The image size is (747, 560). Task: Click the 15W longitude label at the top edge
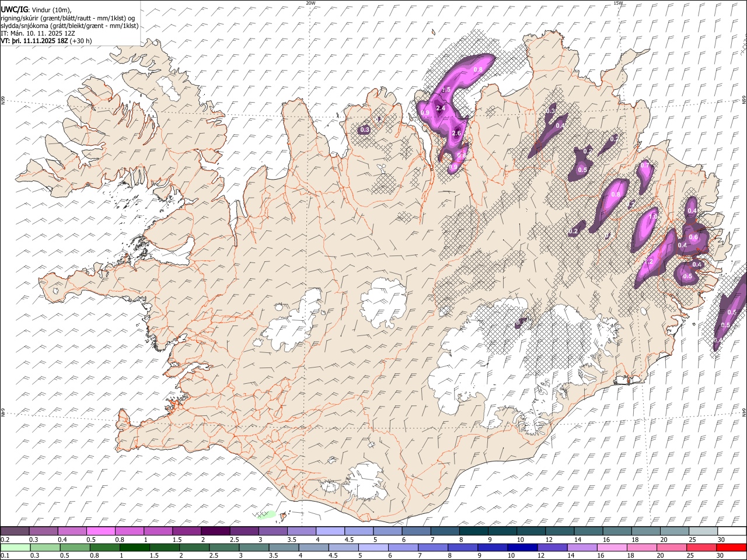point(619,2)
